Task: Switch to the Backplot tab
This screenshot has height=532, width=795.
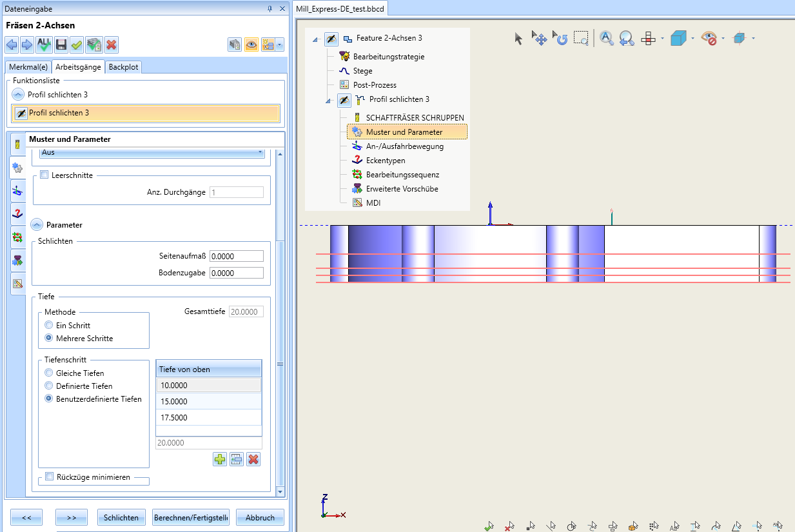Action: click(x=123, y=67)
